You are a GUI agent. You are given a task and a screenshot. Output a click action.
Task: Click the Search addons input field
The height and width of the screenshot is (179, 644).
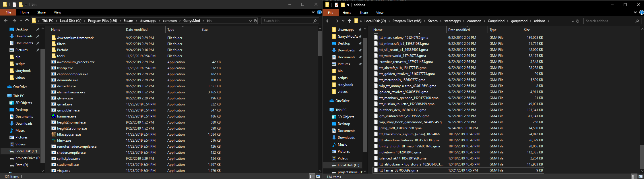pyautogui.click(x=609, y=21)
